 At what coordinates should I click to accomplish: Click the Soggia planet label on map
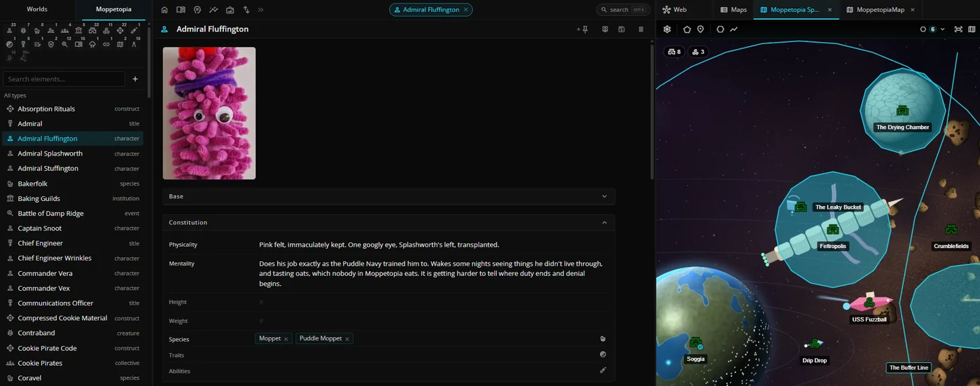tap(696, 359)
